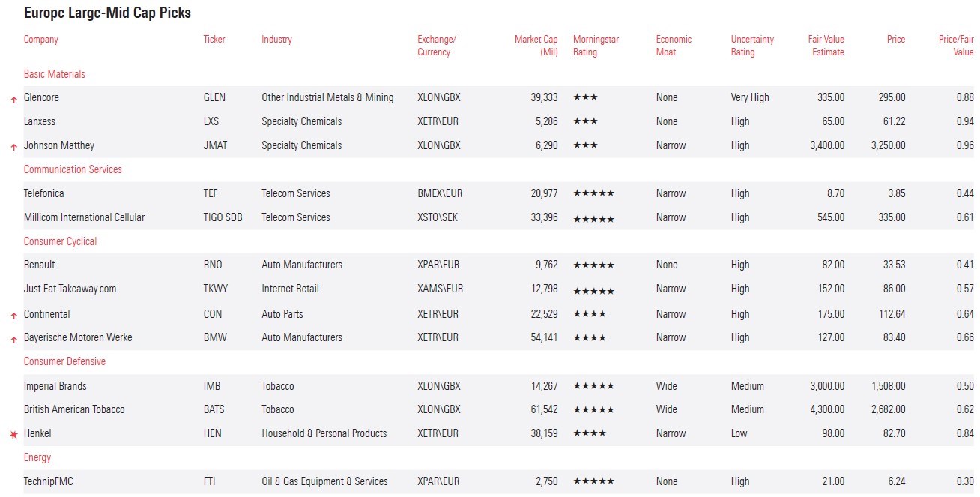Sort by the Price/Fair Value column header
This screenshot has height=497, width=980.
click(955, 46)
